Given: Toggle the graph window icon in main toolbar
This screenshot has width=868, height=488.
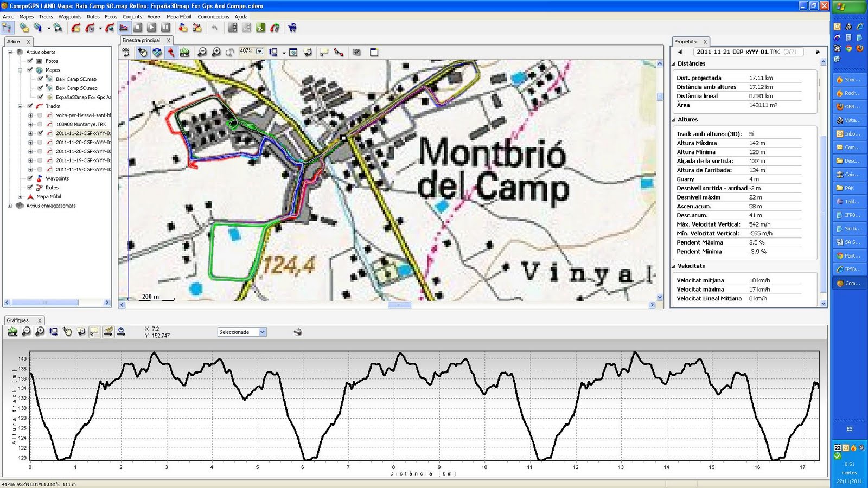Looking at the screenshot, I should point(124,28).
